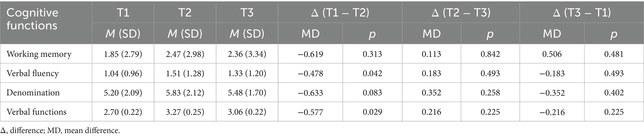The width and height of the screenshot is (644, 138).
Task: Select the T3 column header
Action: point(247,12)
